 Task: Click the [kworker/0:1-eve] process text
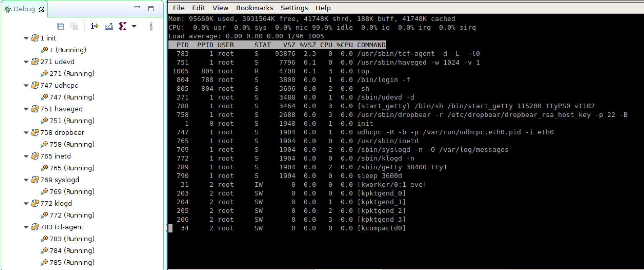pyautogui.click(x=392, y=184)
